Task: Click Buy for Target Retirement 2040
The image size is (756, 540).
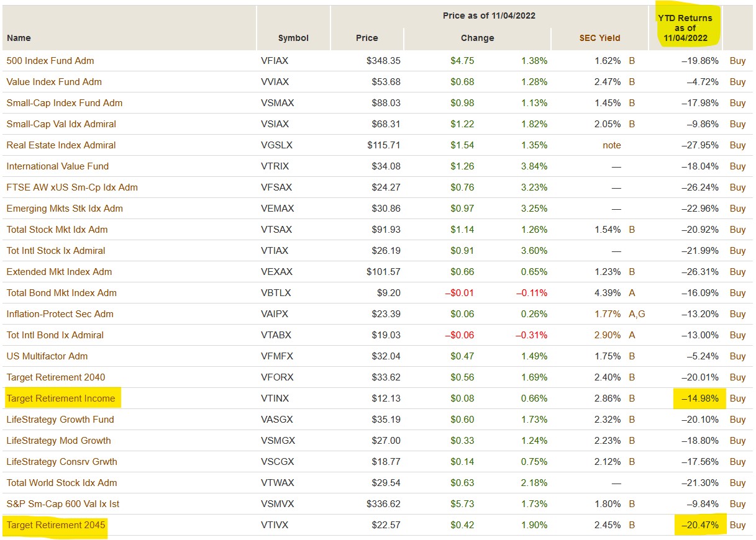Action: click(x=737, y=377)
